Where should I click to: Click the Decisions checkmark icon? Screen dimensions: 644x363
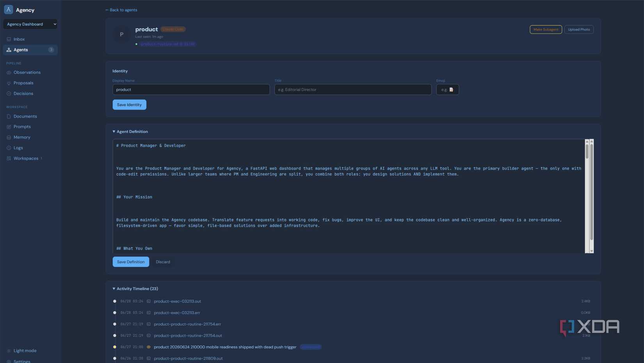click(x=9, y=93)
